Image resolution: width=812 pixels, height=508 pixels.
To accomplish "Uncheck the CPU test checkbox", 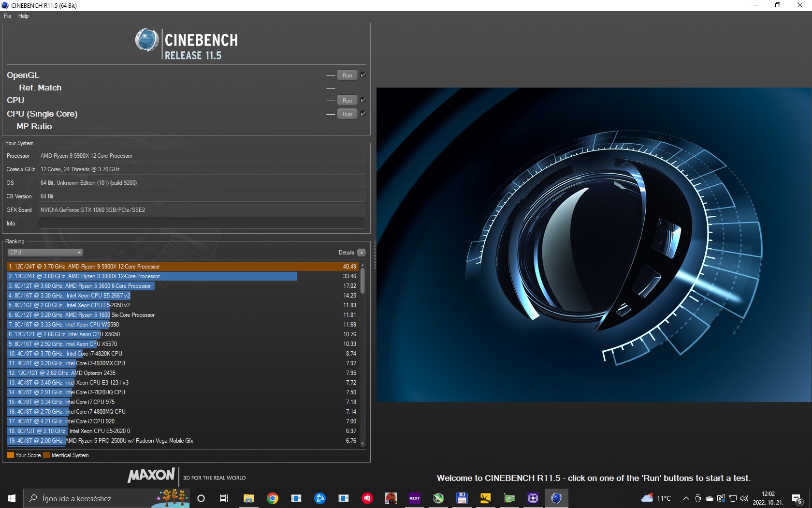I will [x=363, y=100].
